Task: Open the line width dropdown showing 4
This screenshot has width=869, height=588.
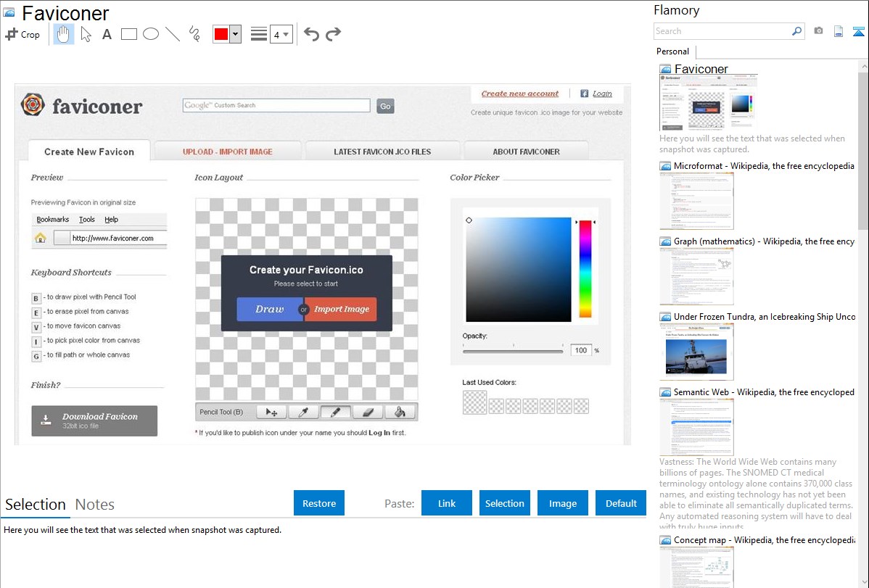Action: (281, 34)
